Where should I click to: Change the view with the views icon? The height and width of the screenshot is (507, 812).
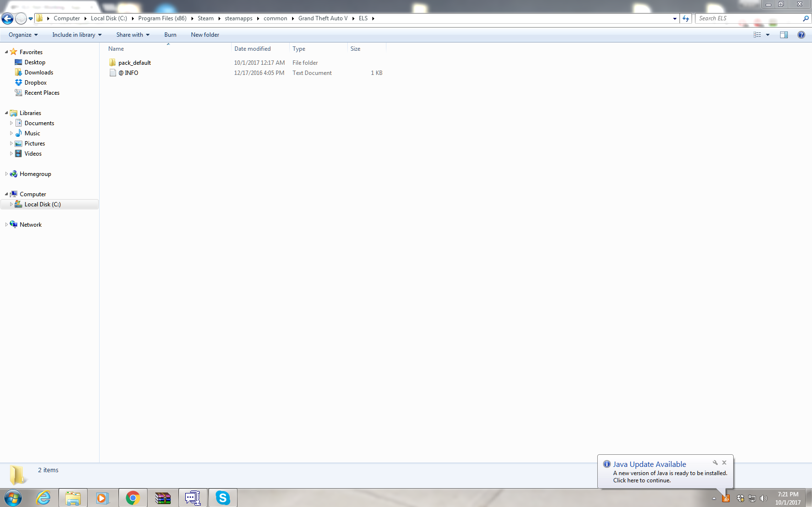coord(757,35)
